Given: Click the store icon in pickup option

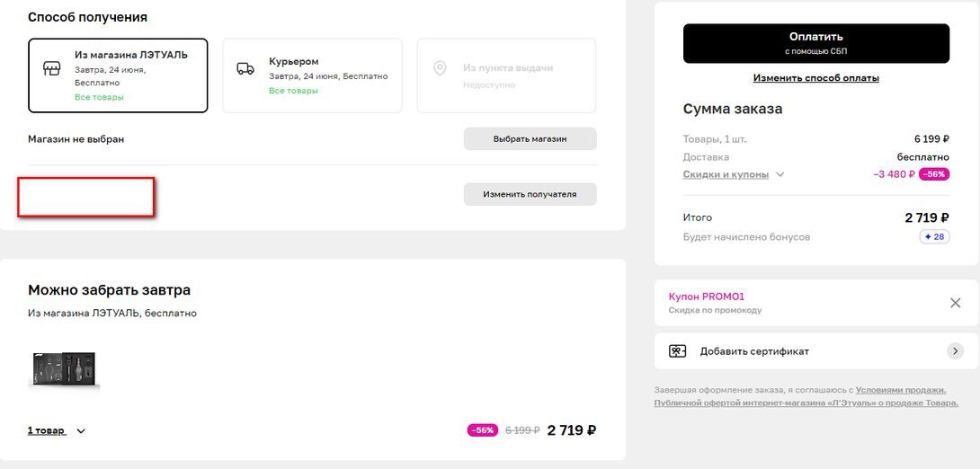Looking at the screenshot, I should coord(52,68).
